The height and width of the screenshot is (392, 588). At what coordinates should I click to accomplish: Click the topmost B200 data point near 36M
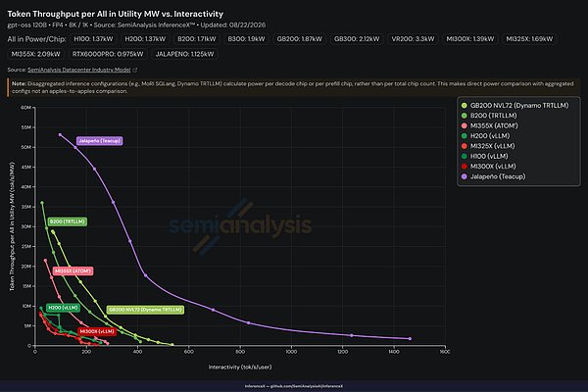pyautogui.click(x=42, y=203)
